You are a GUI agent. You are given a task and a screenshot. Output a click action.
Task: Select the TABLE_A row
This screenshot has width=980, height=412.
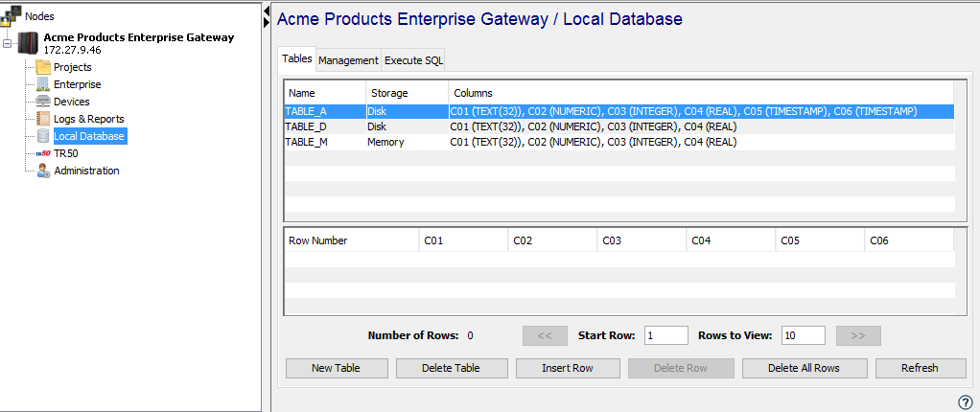[x=618, y=111]
